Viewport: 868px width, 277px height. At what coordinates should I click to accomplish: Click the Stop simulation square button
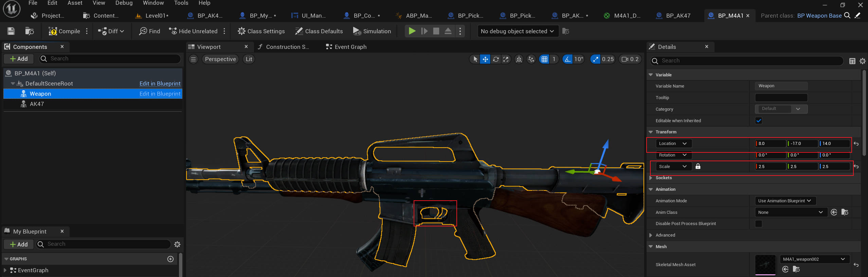(x=436, y=31)
